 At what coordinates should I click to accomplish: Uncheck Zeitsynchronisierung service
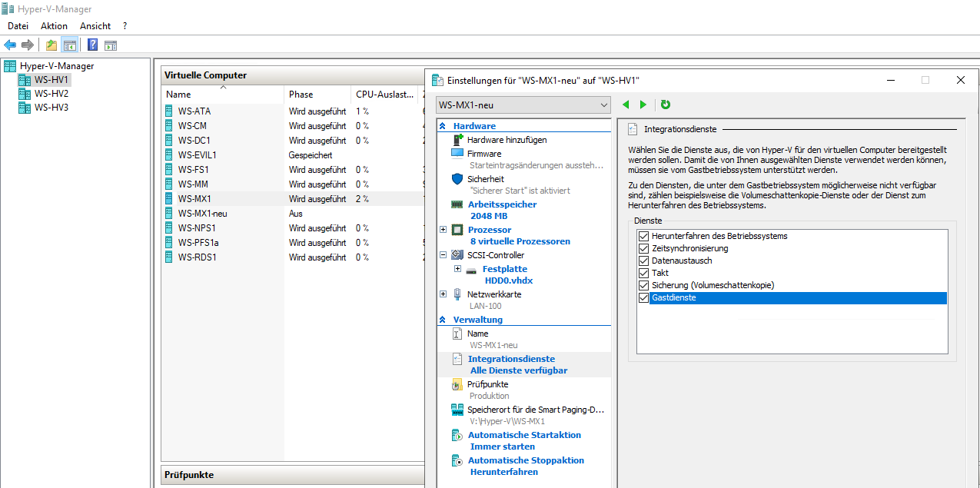point(643,248)
